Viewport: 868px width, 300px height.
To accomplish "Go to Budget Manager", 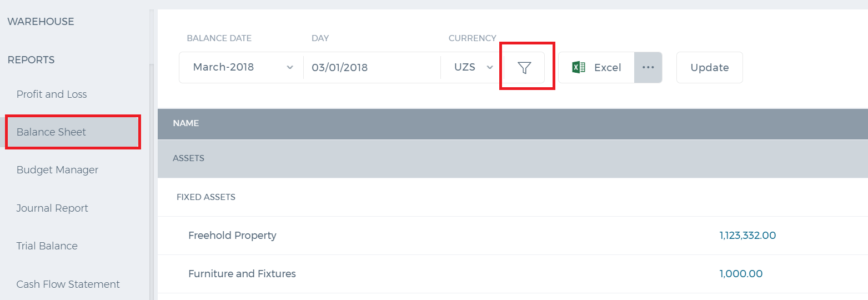I will pos(57,170).
